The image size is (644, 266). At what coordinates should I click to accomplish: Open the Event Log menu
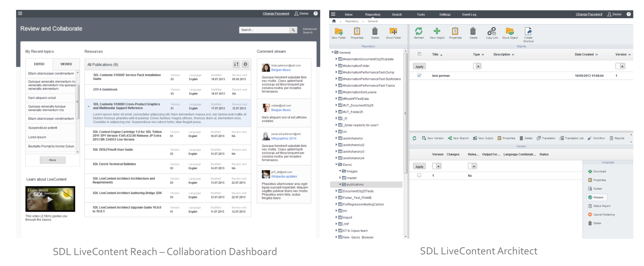[x=469, y=14]
